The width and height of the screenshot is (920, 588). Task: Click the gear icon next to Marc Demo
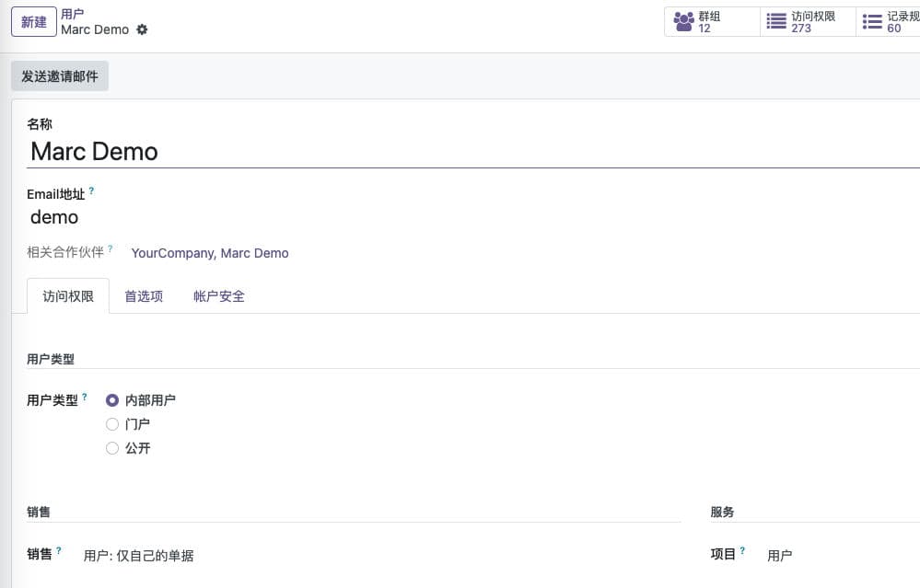pos(142,29)
